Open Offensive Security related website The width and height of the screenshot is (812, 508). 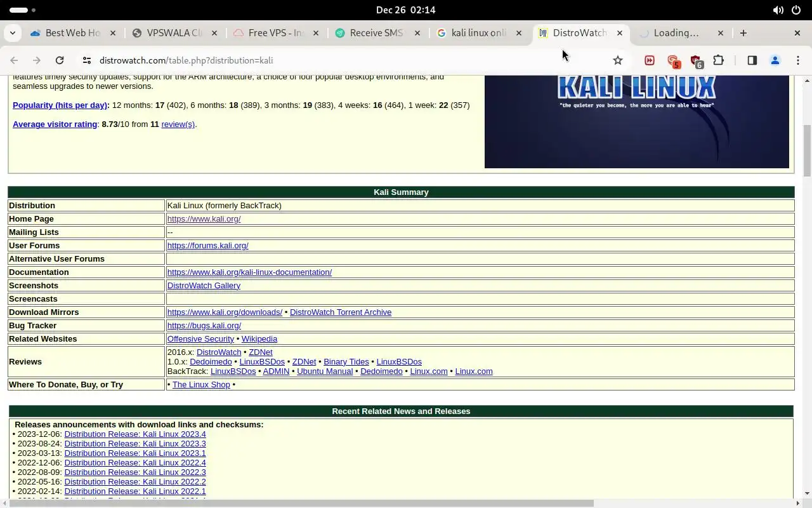[200, 339]
